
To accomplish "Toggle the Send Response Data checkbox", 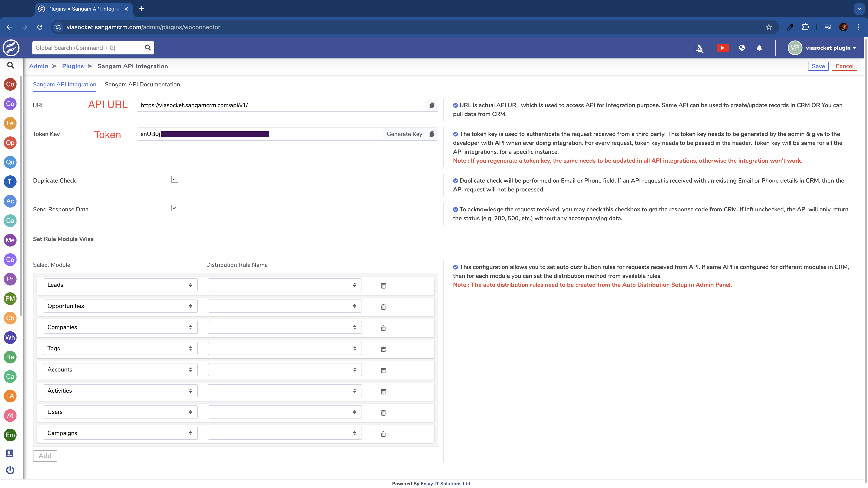I will click(x=175, y=208).
